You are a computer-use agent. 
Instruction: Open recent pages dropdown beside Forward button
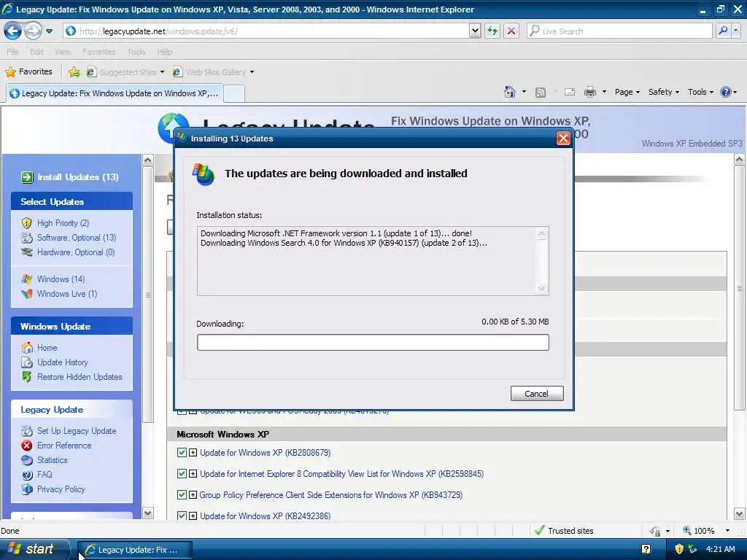(49, 31)
